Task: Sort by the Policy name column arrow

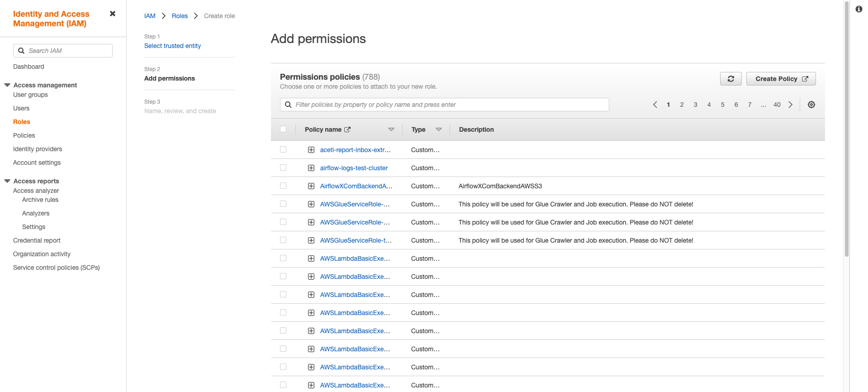Action: pyautogui.click(x=391, y=129)
